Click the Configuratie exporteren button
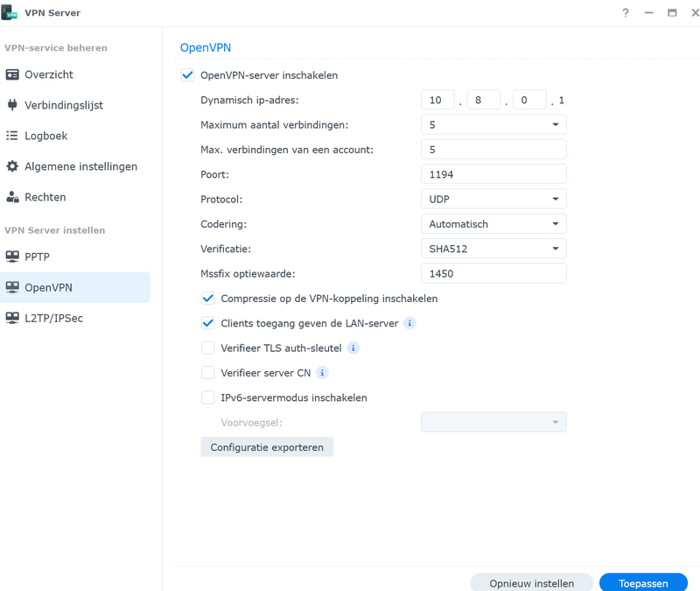 tap(267, 447)
